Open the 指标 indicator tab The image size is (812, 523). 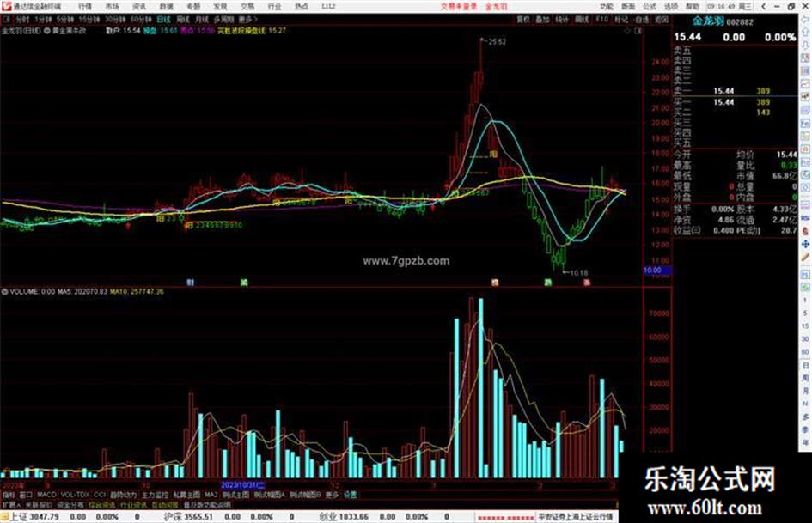pos(9,495)
